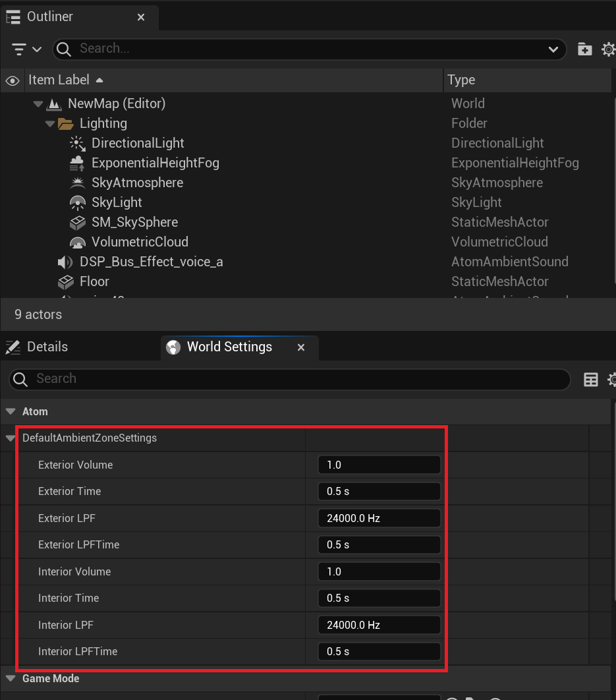Collapse the Lighting folder

(x=50, y=124)
